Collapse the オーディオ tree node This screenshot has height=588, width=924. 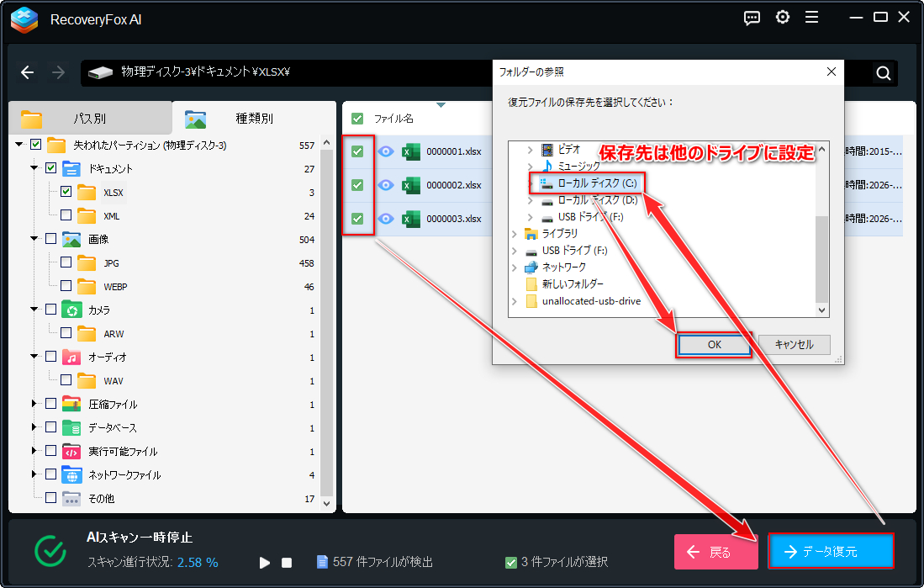(x=34, y=357)
